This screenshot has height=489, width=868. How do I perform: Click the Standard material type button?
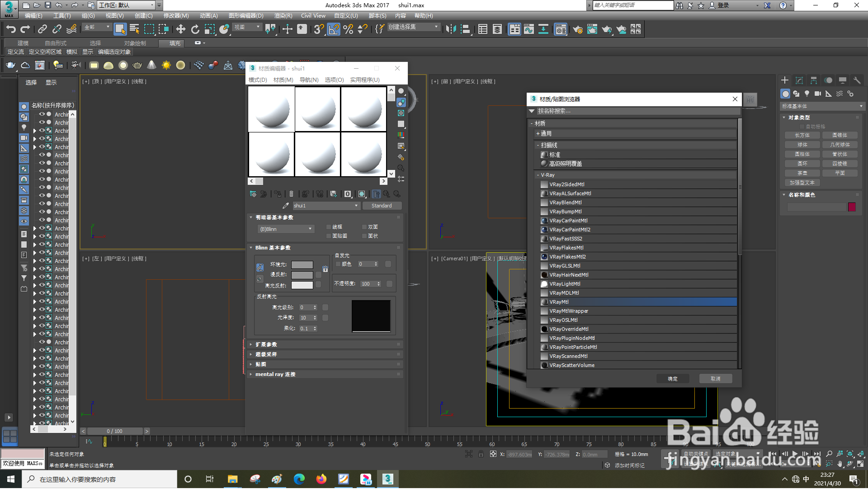click(382, 206)
